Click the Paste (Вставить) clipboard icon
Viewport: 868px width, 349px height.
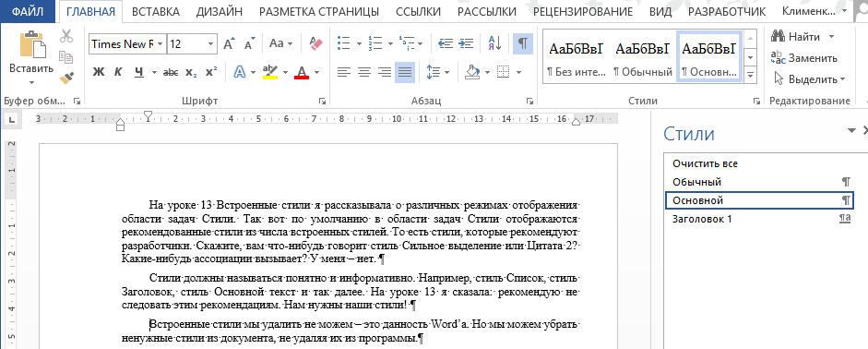[31, 44]
